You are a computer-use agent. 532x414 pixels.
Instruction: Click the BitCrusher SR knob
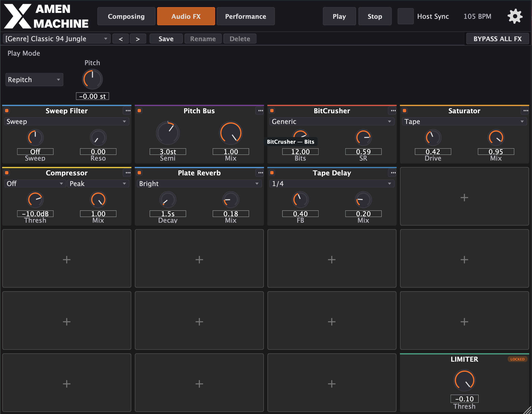pyautogui.click(x=363, y=138)
